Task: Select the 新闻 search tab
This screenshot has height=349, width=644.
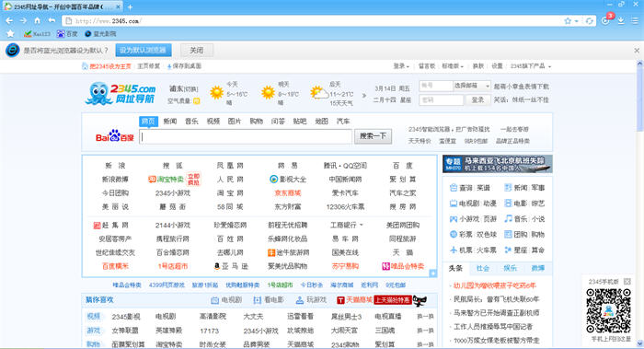Action: pyautogui.click(x=170, y=122)
